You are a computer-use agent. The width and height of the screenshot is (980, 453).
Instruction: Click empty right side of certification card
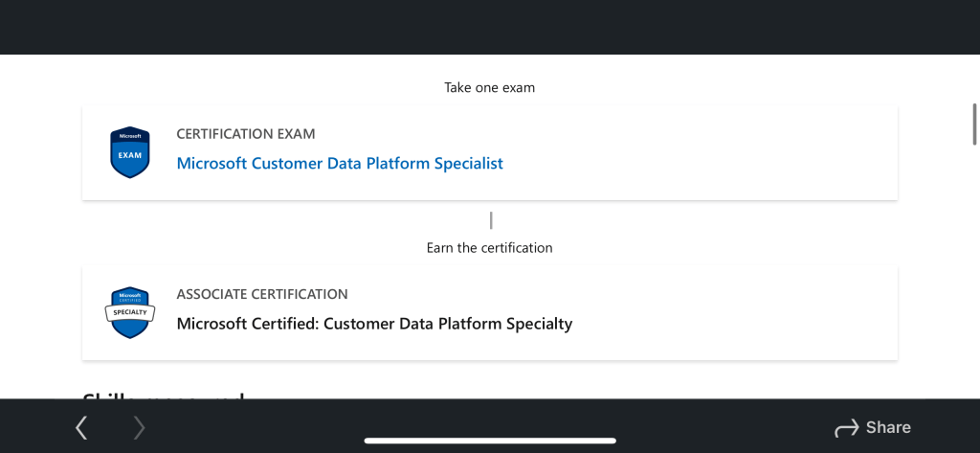tap(746, 313)
